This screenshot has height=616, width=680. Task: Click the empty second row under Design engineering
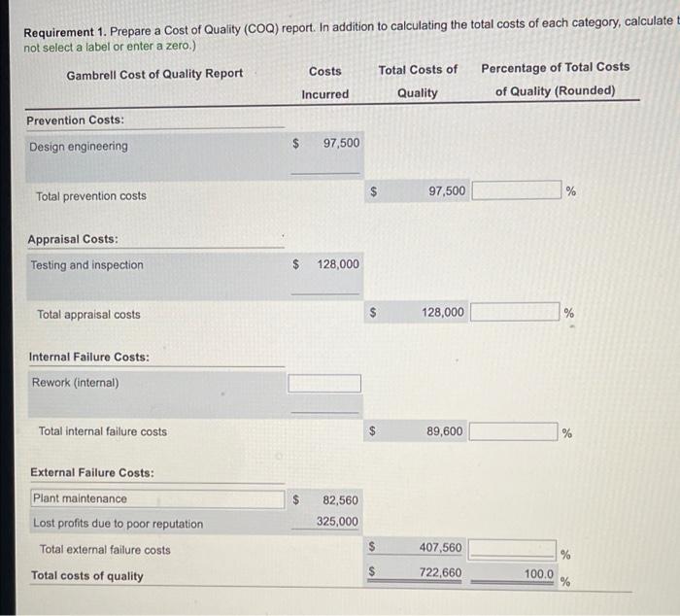(194, 168)
